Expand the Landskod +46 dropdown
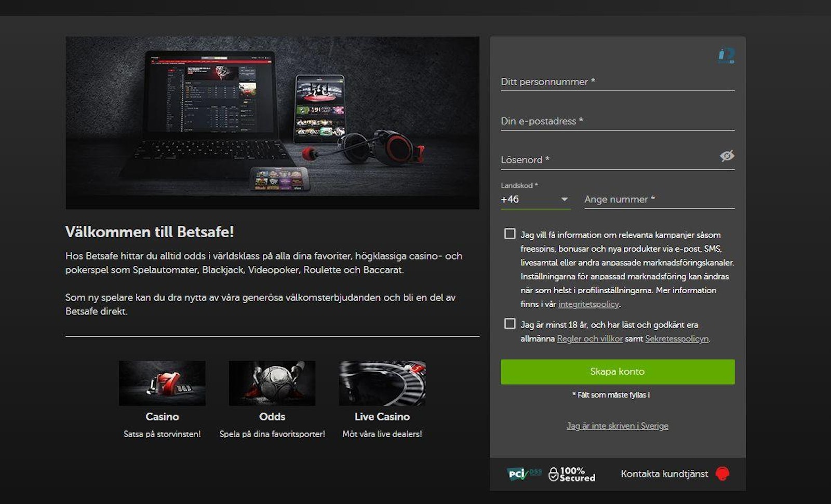831x504 pixels. point(535,199)
